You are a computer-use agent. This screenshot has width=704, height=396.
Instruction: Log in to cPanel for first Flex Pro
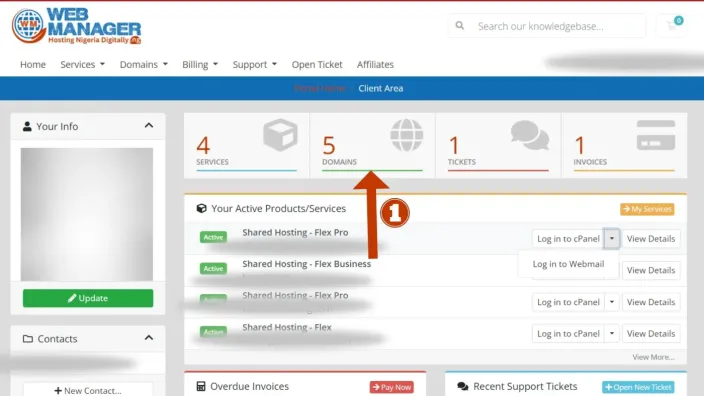pos(568,238)
